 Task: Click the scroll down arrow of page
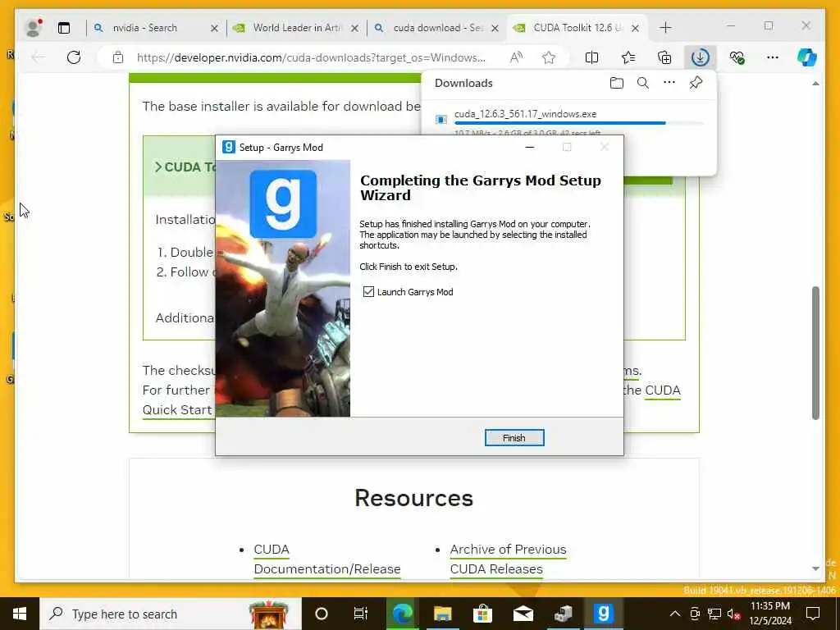[x=815, y=568]
